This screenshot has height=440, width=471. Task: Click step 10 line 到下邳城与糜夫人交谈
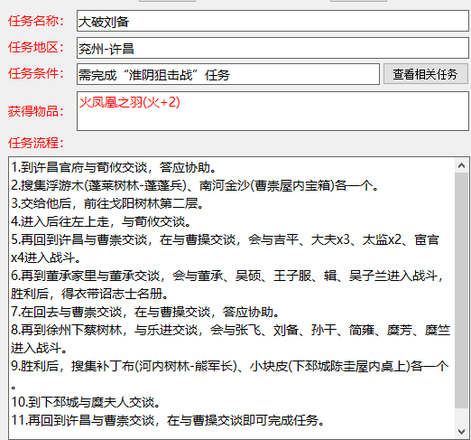[86, 402]
